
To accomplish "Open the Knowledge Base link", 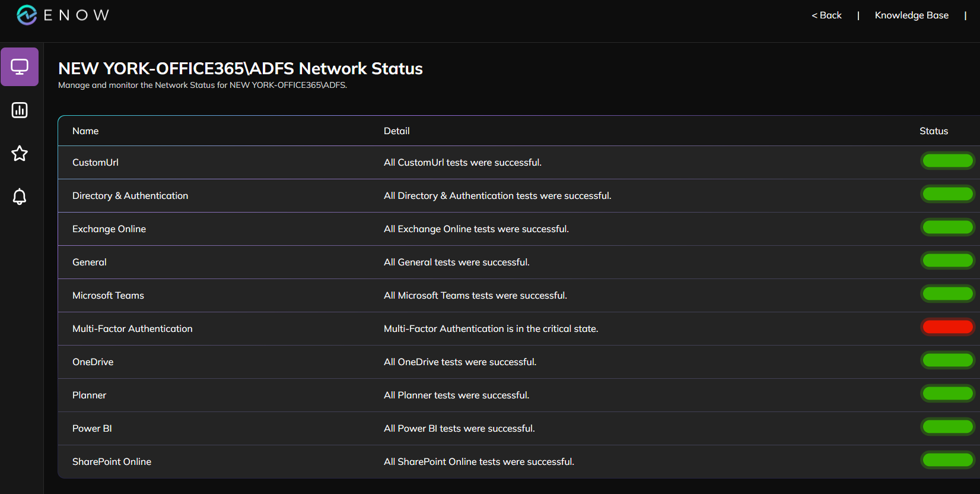I will [911, 15].
